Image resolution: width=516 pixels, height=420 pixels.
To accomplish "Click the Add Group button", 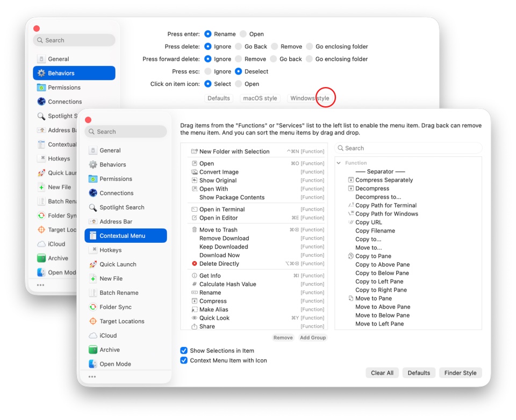I will (x=313, y=338).
